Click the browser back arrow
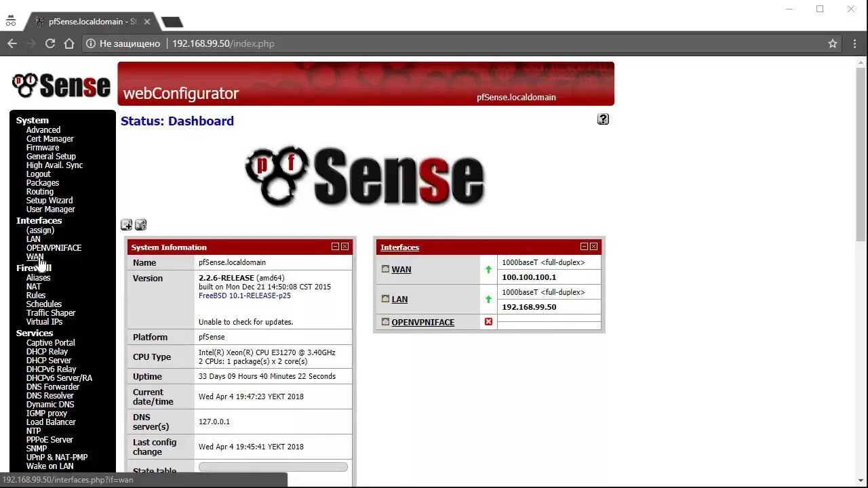 12,43
